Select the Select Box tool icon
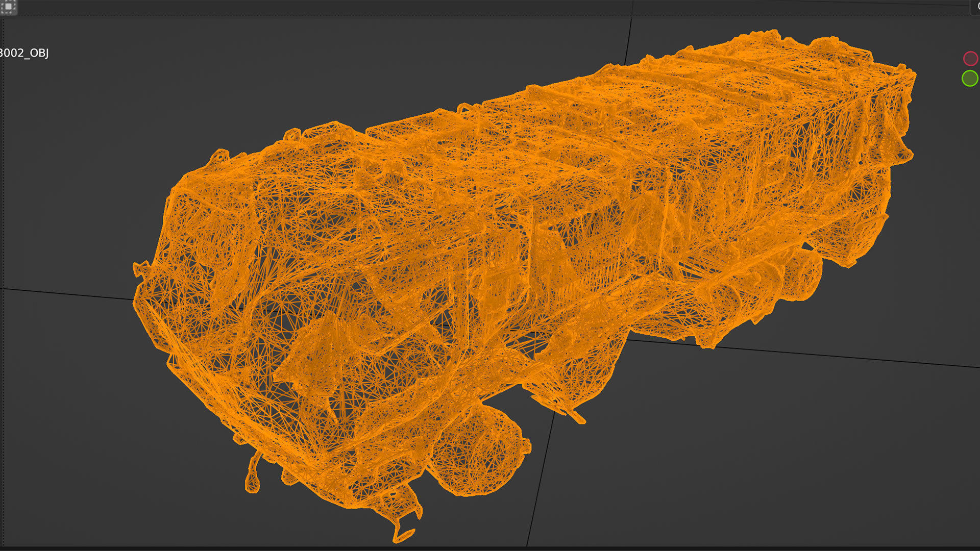This screenshot has height=551, width=980. (x=9, y=7)
